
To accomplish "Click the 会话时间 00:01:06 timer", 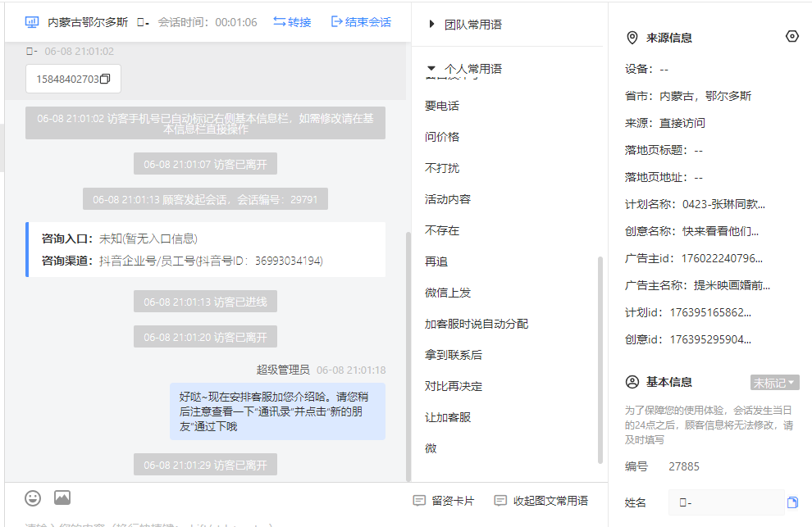I will coord(208,22).
